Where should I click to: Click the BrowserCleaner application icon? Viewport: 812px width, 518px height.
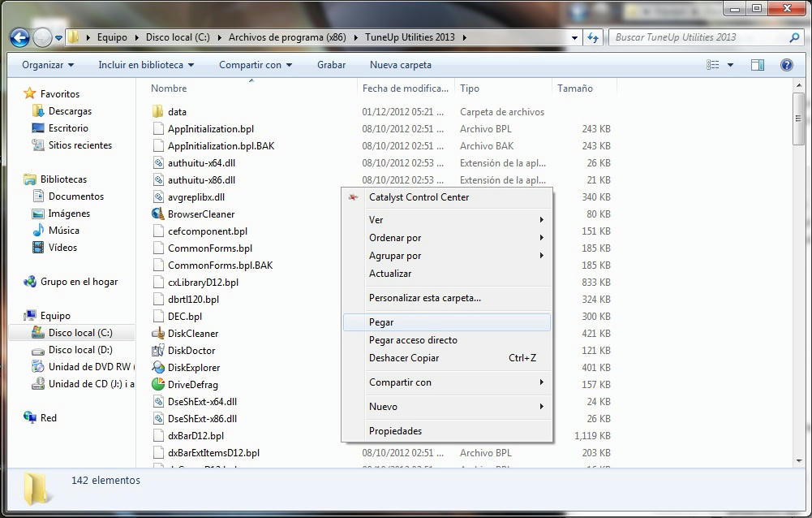(x=158, y=214)
